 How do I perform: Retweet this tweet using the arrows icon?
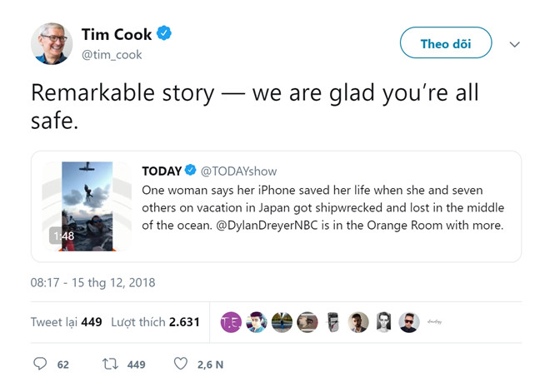click(108, 364)
